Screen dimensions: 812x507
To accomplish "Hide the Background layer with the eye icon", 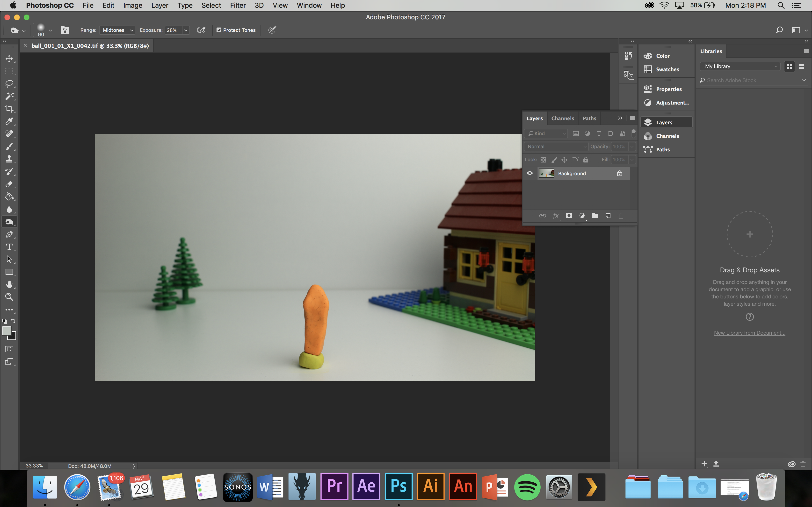I will [x=530, y=173].
